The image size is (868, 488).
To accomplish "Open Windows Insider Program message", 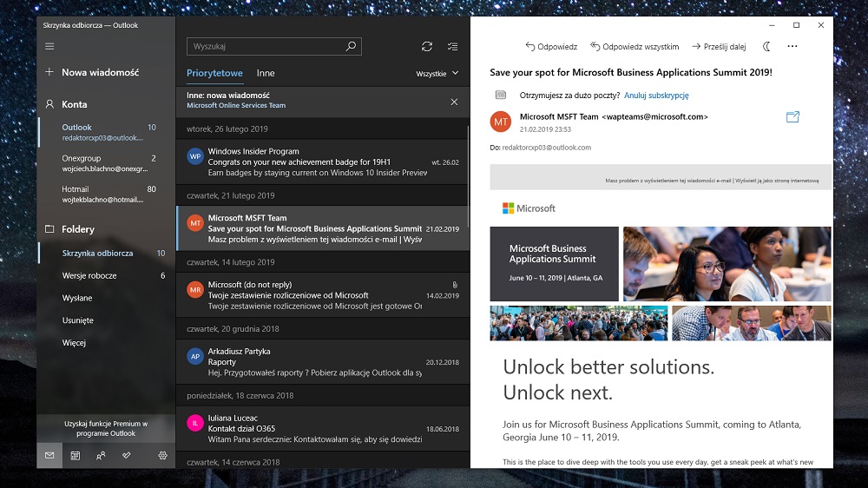I will tap(323, 162).
